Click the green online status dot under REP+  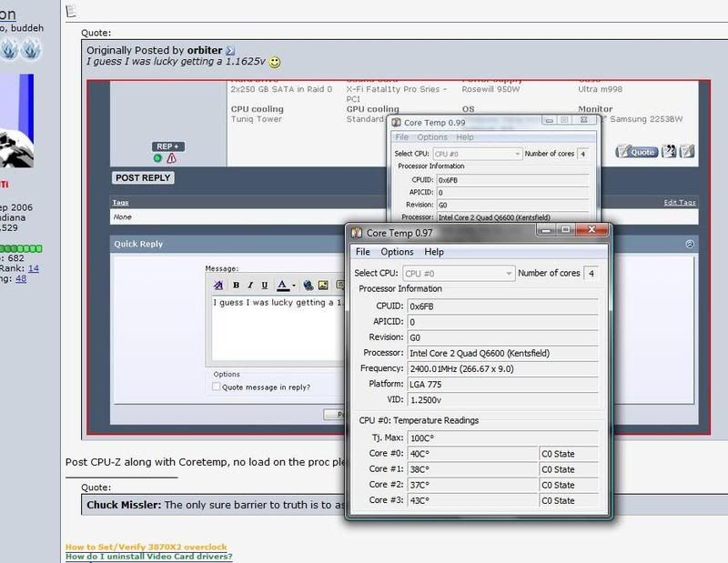[157, 158]
